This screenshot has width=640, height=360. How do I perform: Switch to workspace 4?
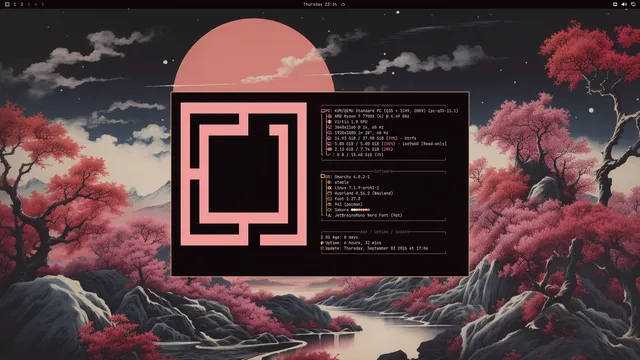[36, 4]
